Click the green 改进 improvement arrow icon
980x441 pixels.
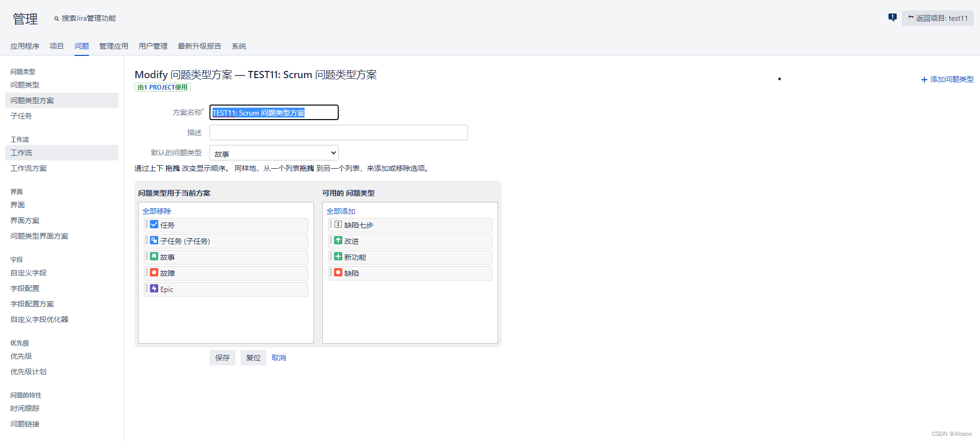pos(338,241)
